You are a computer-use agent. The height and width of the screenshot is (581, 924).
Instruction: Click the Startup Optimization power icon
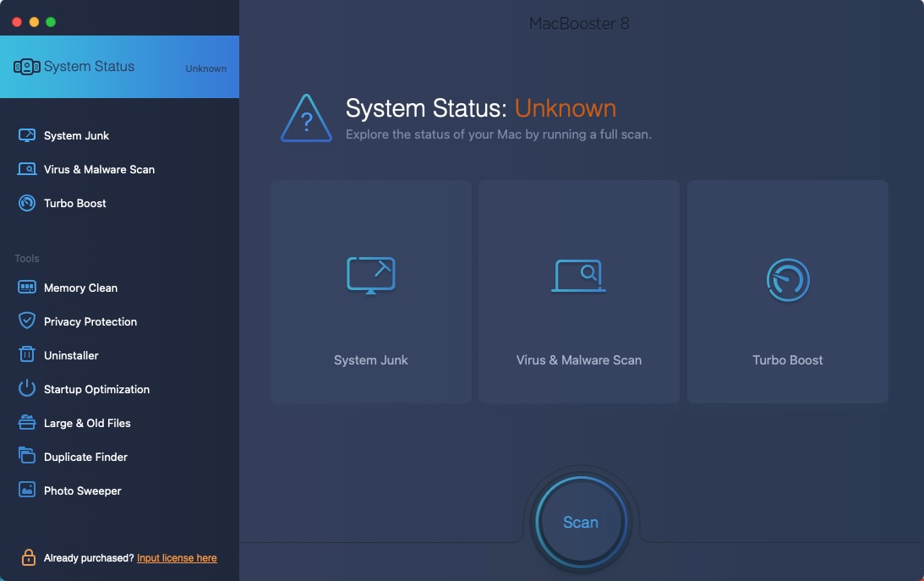(26, 388)
